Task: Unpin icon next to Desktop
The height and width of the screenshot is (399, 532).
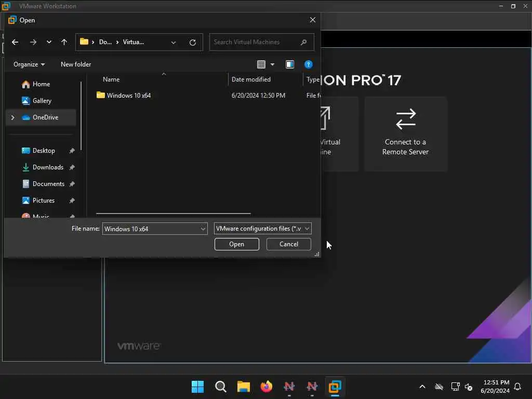Action: [x=72, y=151]
